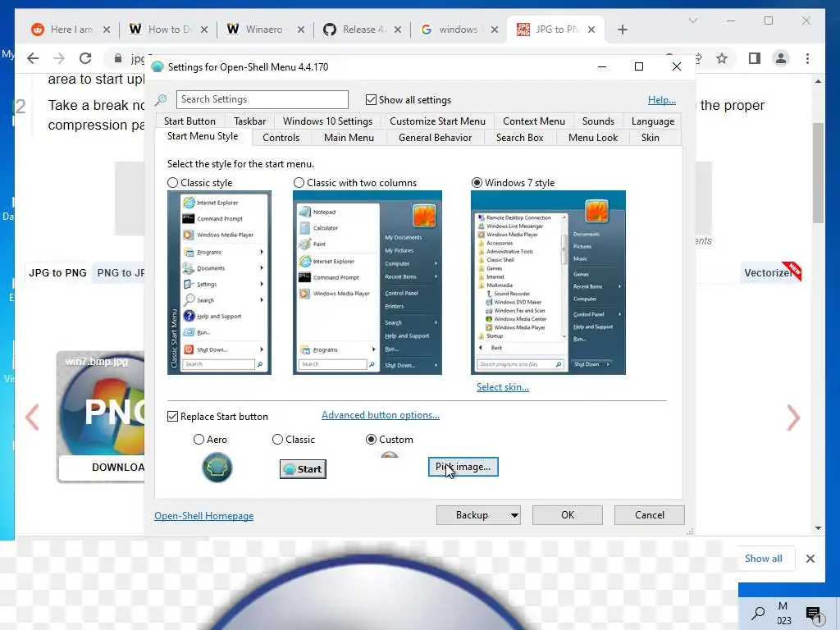Click the site lock icon in address bar
Screen dimensions: 840x630
point(117,58)
